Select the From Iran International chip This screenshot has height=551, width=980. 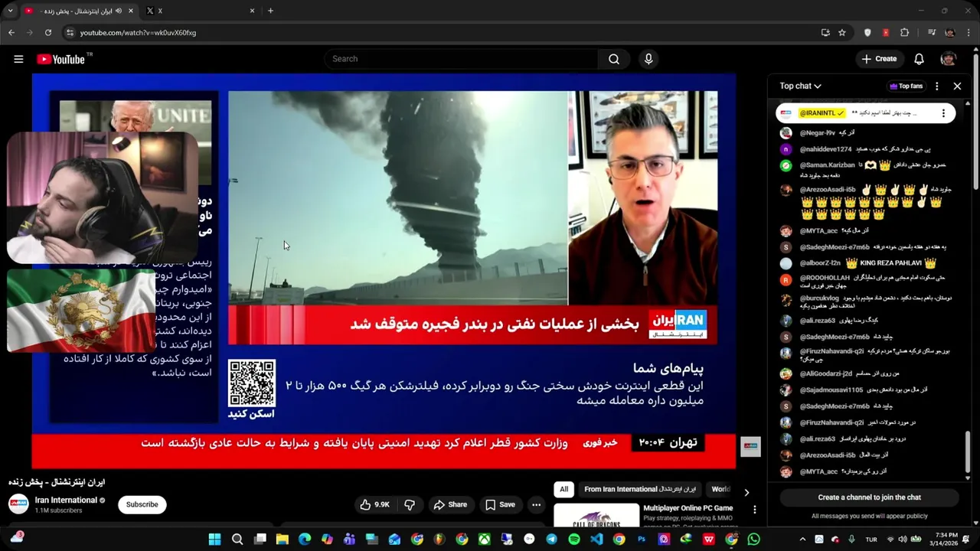[x=640, y=489]
